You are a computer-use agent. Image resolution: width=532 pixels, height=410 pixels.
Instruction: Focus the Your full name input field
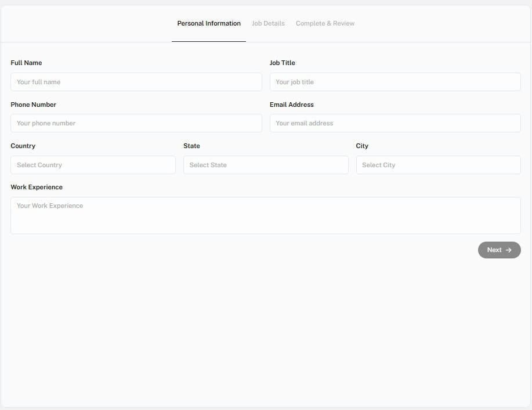click(136, 82)
